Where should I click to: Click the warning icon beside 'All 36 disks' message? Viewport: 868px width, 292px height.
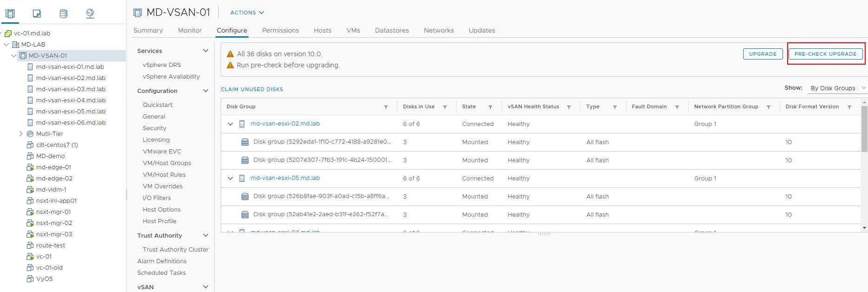point(230,54)
